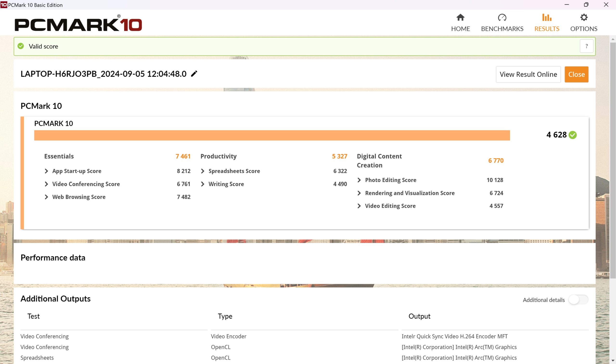The width and height of the screenshot is (616, 364).
Task: Open Benchmarks via the gauge icon
Action: coord(502,17)
